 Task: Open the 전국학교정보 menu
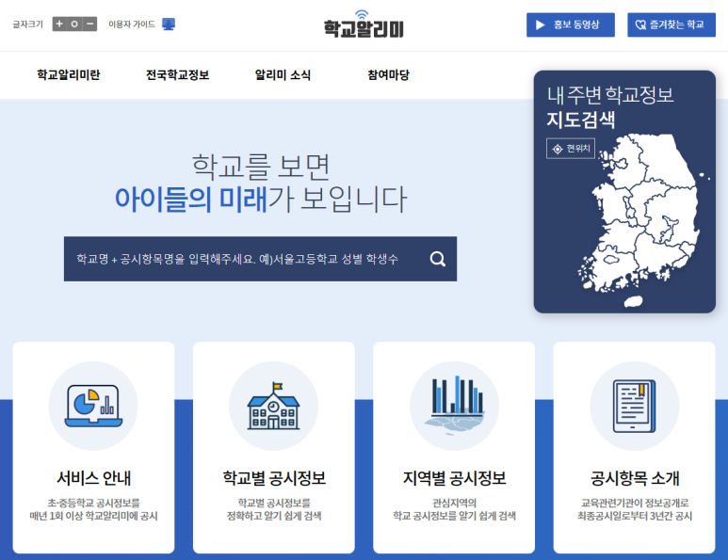[x=177, y=75]
